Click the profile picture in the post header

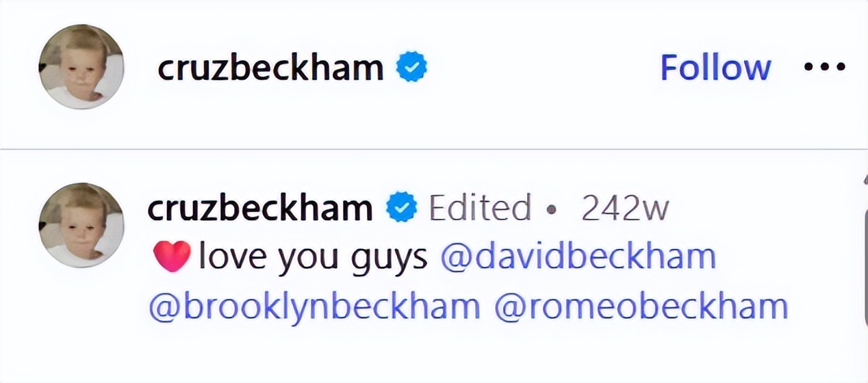tap(81, 66)
